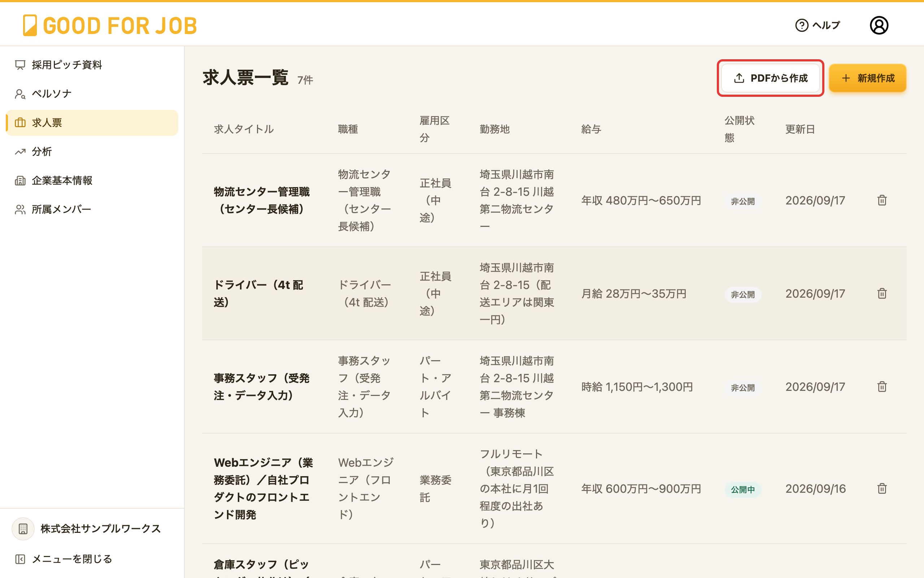The width and height of the screenshot is (924, 578).
Task: Click the 企業基本情報 building icon
Action: (x=20, y=180)
